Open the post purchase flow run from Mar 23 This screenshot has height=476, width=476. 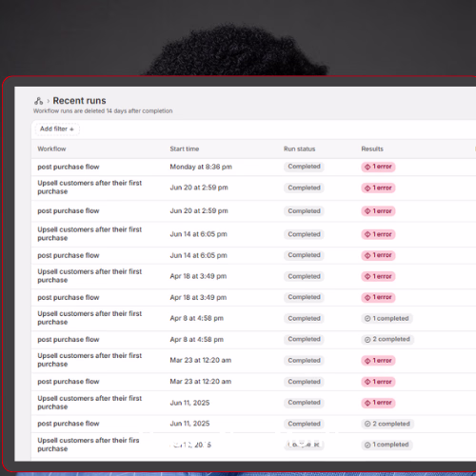69,382
